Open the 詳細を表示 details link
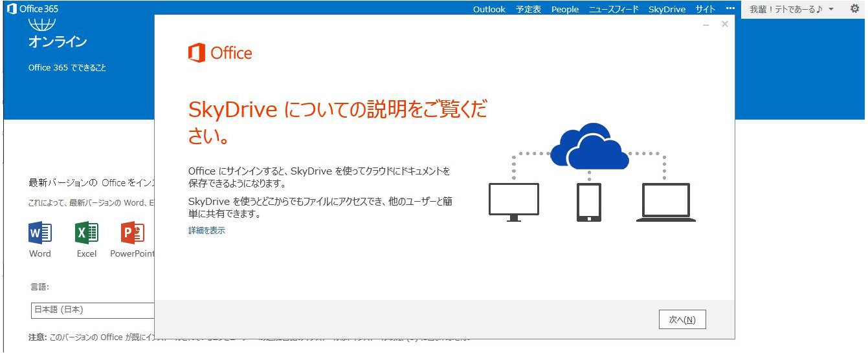 (x=206, y=230)
